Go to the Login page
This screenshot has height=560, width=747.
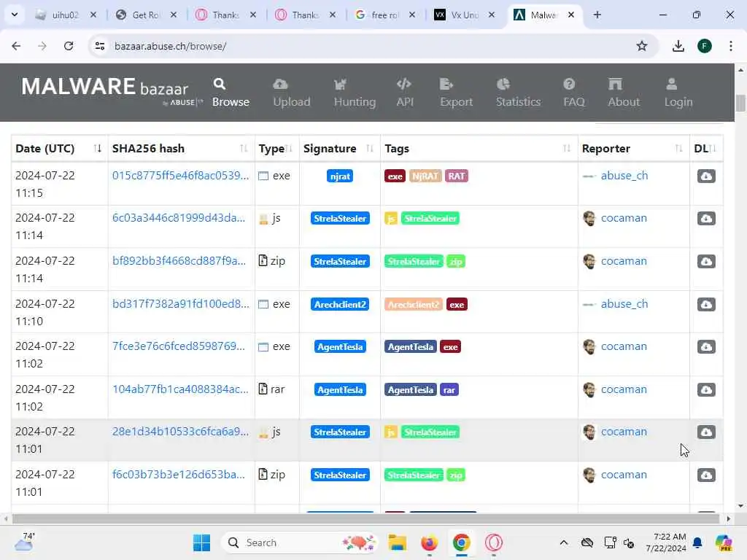click(x=678, y=93)
